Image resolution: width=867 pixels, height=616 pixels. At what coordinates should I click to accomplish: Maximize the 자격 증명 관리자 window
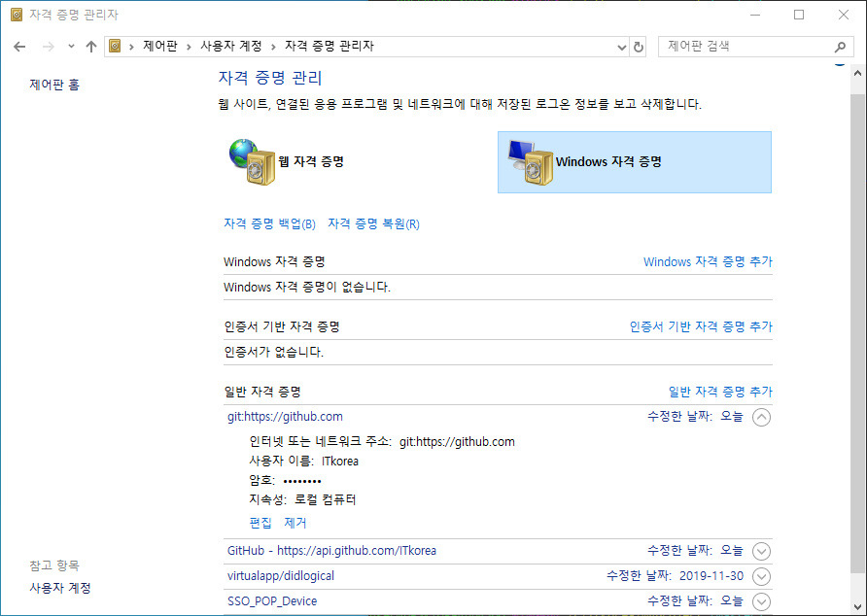tap(799, 15)
